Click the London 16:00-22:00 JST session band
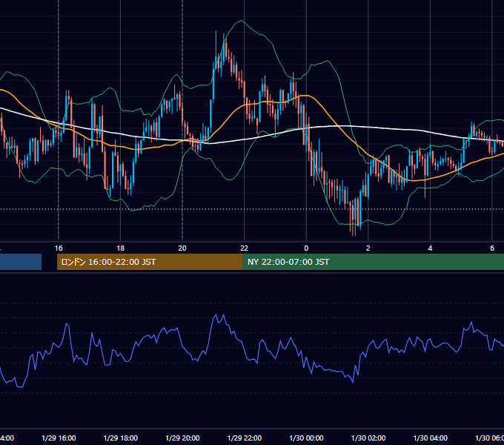The image size is (504, 445). point(150,262)
